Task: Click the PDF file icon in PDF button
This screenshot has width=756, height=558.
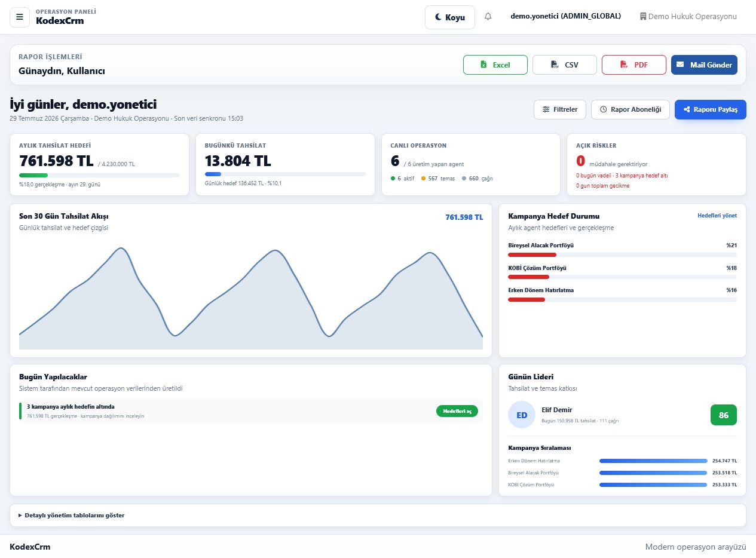Action: point(624,65)
